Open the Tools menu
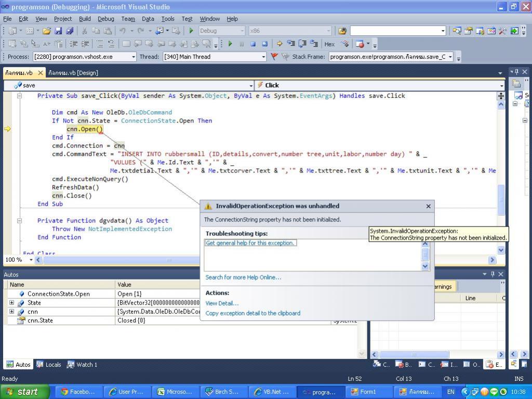The image size is (532, 399). coord(168,19)
